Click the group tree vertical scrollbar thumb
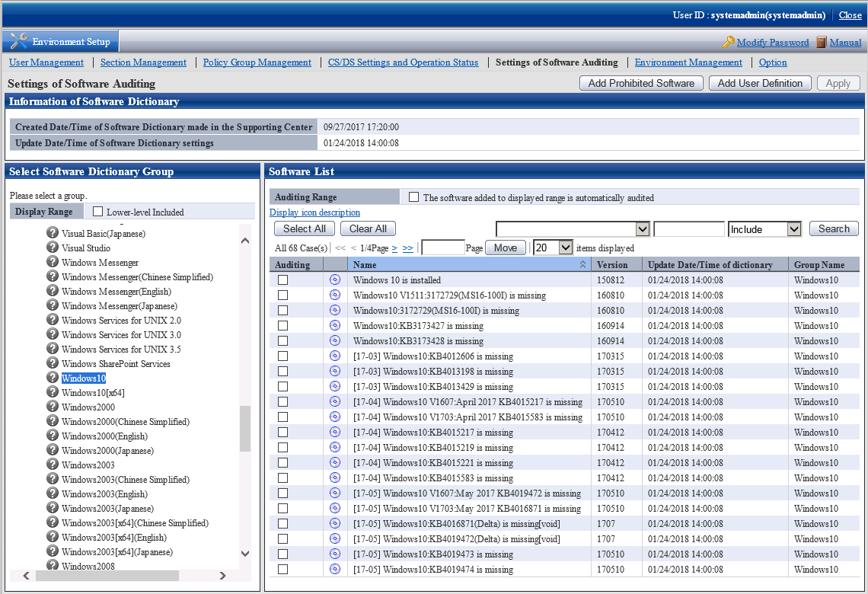 (245, 429)
